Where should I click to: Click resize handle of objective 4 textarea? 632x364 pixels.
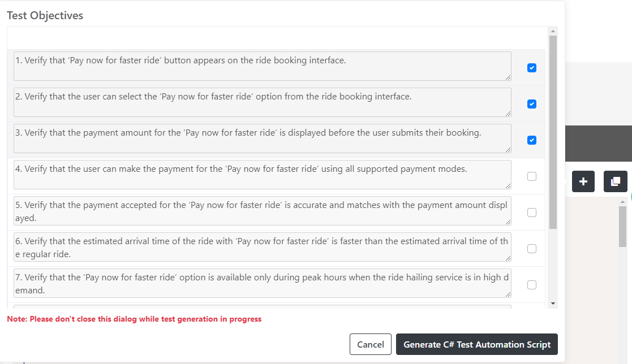[x=508, y=186]
